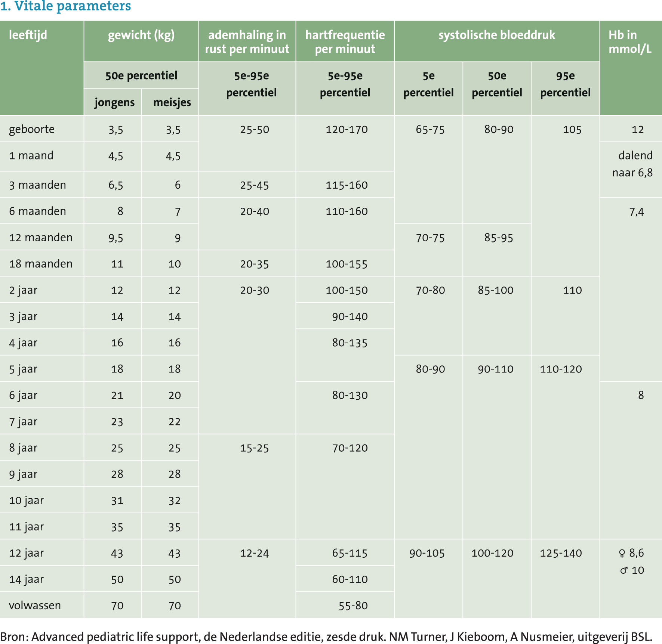Screen dimensions: 662x644
Task: Click the Hb text 'dalend naar 6,8'
Action: point(632,164)
